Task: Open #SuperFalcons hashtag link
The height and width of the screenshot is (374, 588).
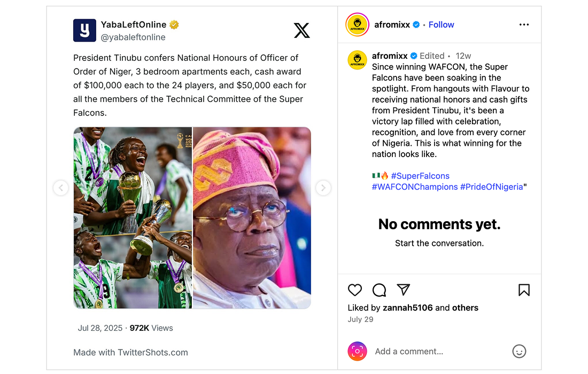Action: (420, 176)
